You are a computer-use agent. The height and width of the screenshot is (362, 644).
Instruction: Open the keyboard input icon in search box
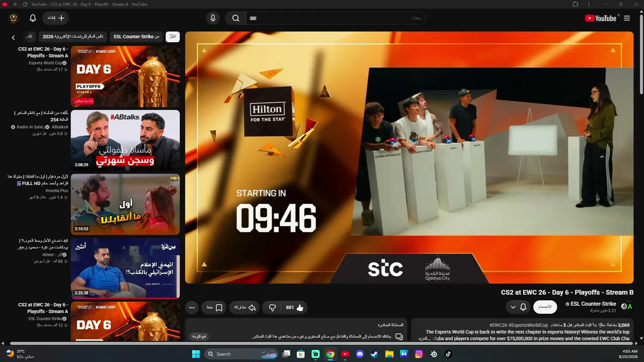click(x=253, y=18)
